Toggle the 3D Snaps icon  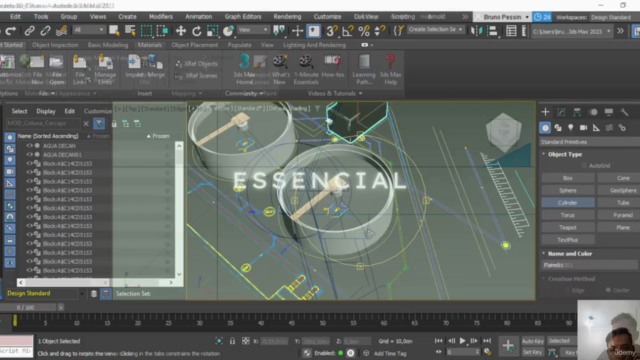331,31
